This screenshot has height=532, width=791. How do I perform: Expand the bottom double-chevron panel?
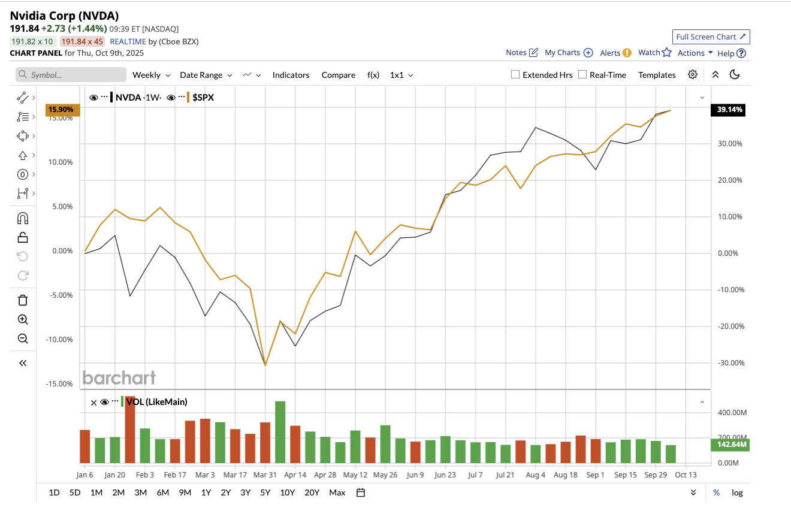(x=693, y=492)
